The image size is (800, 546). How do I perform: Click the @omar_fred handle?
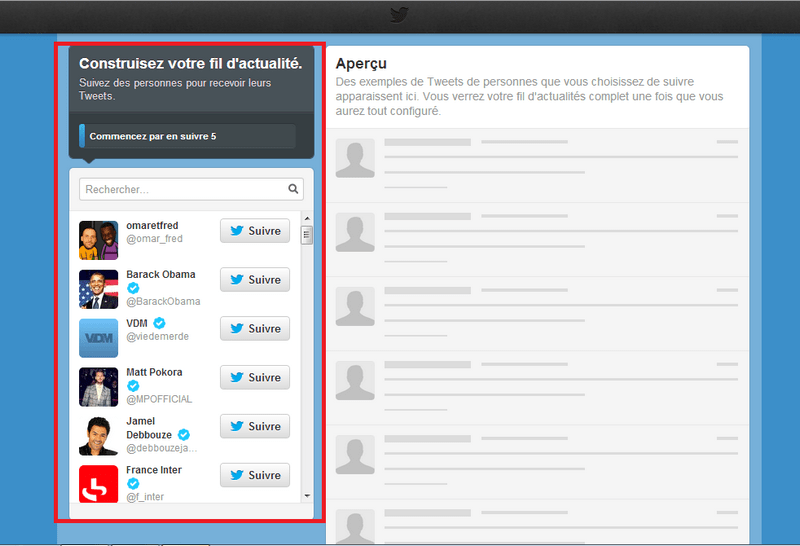click(x=154, y=238)
